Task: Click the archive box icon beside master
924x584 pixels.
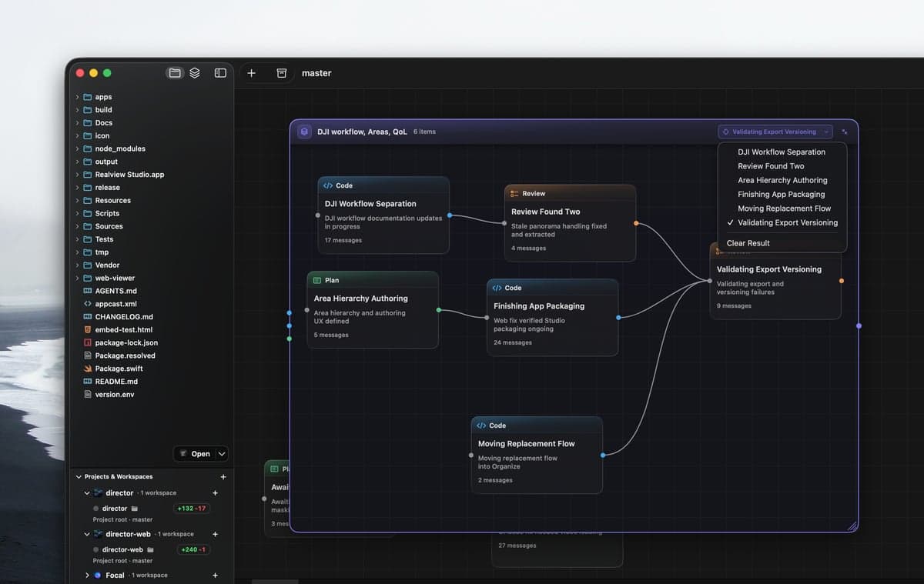Action: [x=282, y=73]
